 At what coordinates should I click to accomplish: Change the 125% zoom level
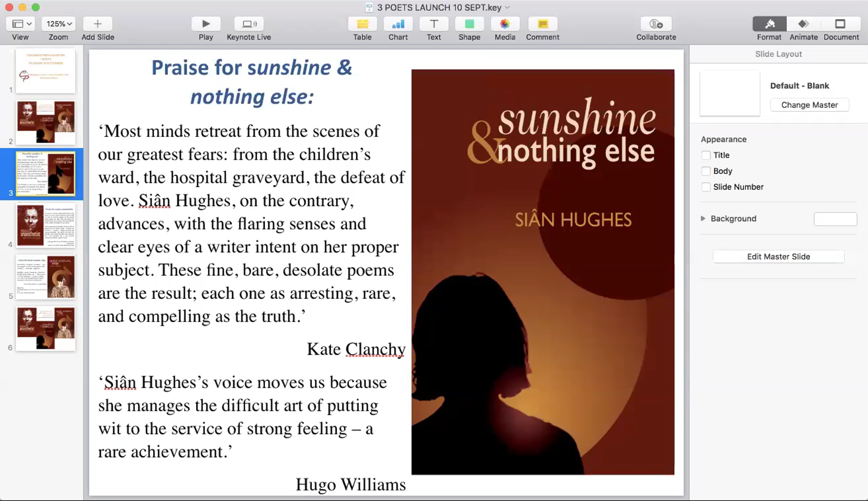(x=58, y=24)
